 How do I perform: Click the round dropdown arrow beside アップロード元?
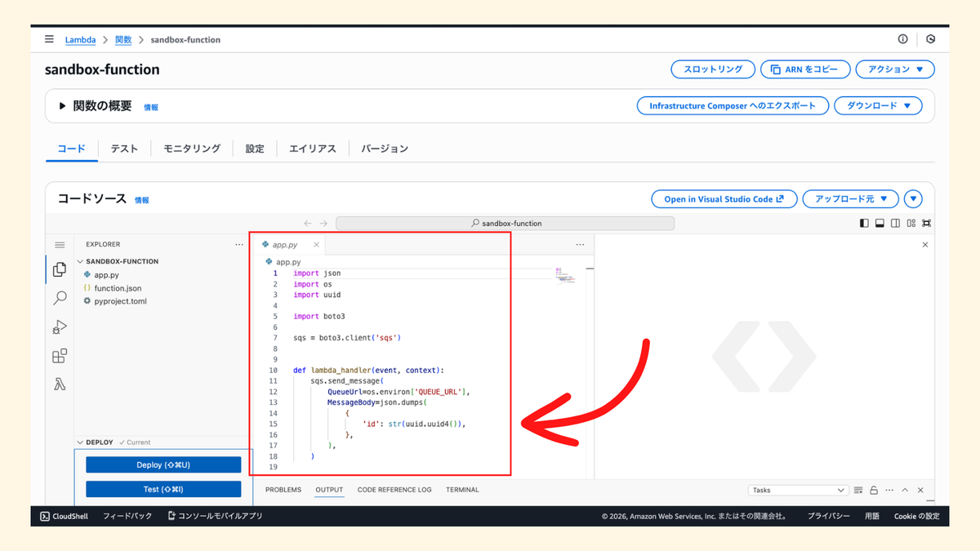click(913, 199)
